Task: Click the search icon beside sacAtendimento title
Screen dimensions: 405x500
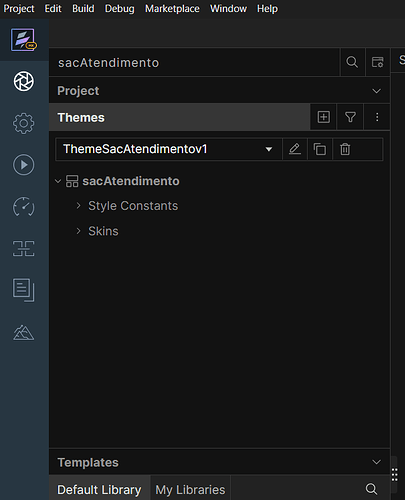Action: coord(352,62)
